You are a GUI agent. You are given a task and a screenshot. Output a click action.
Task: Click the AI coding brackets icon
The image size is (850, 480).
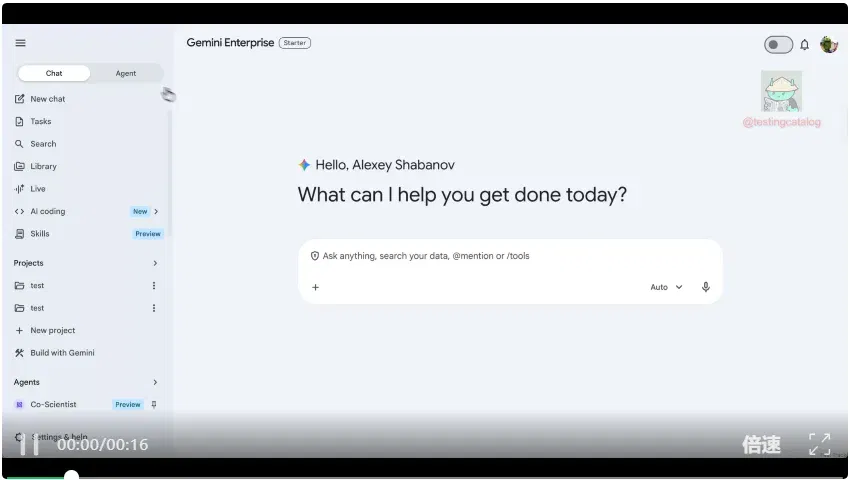coord(20,212)
